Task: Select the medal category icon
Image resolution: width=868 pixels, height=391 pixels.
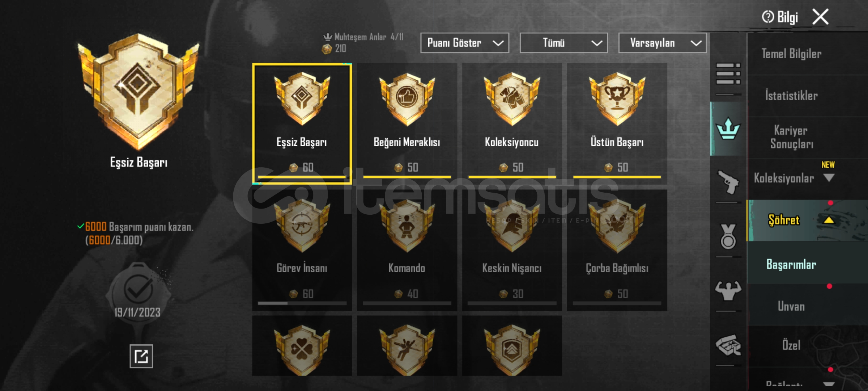Action: click(728, 236)
